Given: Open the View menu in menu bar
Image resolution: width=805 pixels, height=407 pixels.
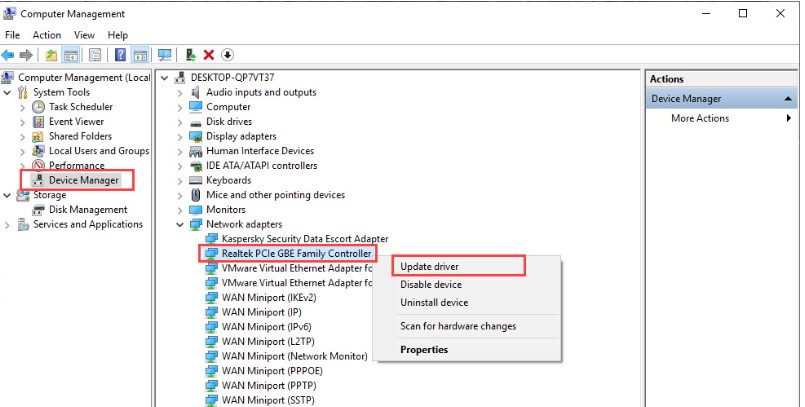Looking at the screenshot, I should click(x=84, y=35).
